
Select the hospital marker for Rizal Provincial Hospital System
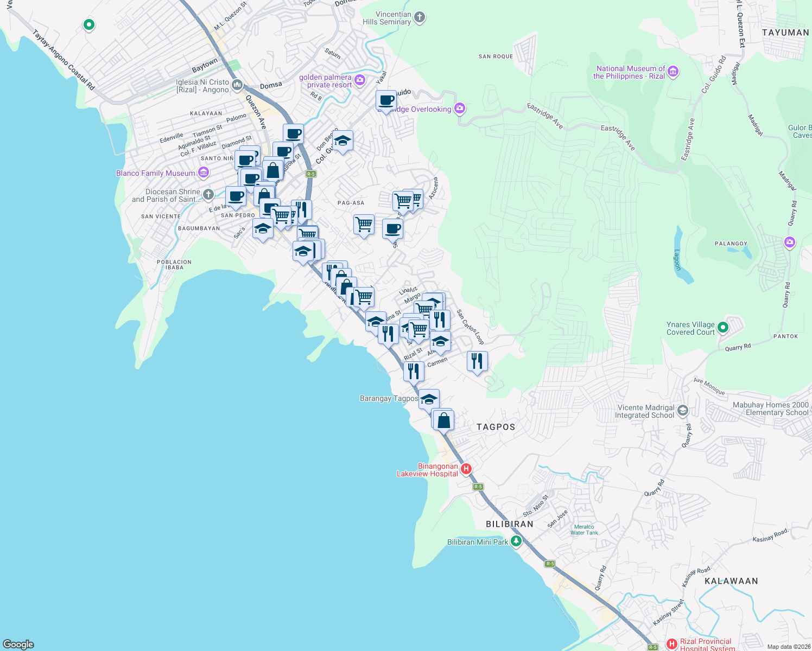[x=671, y=644]
